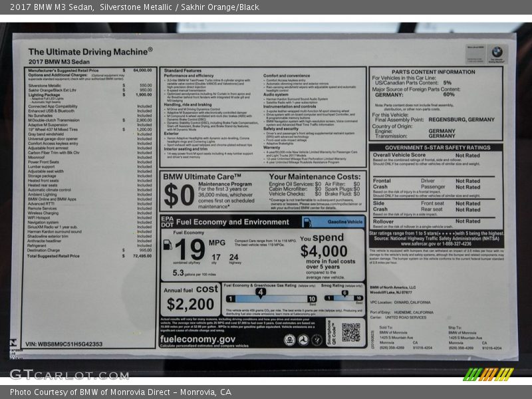The image size is (532, 399).
Task: Click the combined 19 MPG figure
Action: (x=190, y=249)
